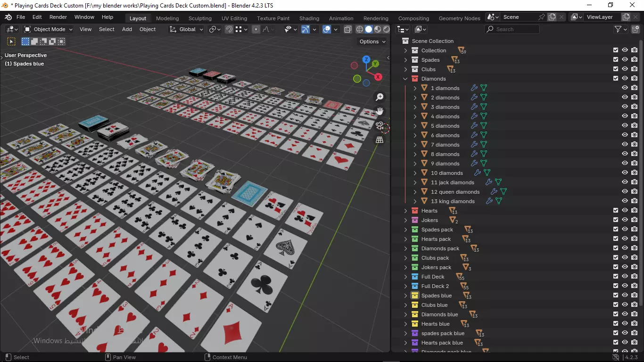Toggle X-ray view mode
This screenshot has width=644, height=362.
pyautogui.click(x=348, y=29)
